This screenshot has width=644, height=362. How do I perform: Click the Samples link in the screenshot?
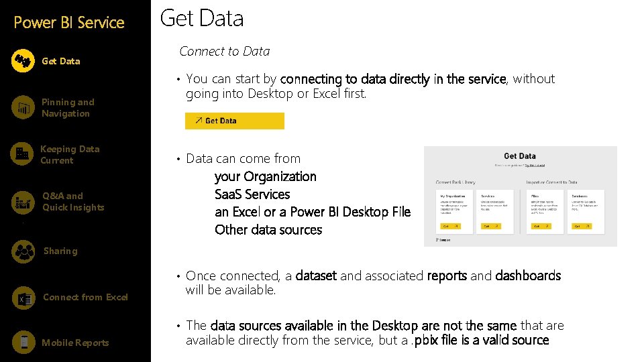pos(443,240)
